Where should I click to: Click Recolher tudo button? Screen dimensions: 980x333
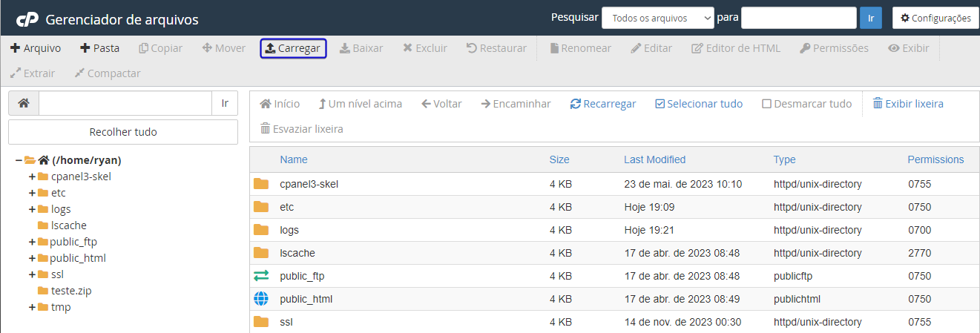pyautogui.click(x=123, y=132)
